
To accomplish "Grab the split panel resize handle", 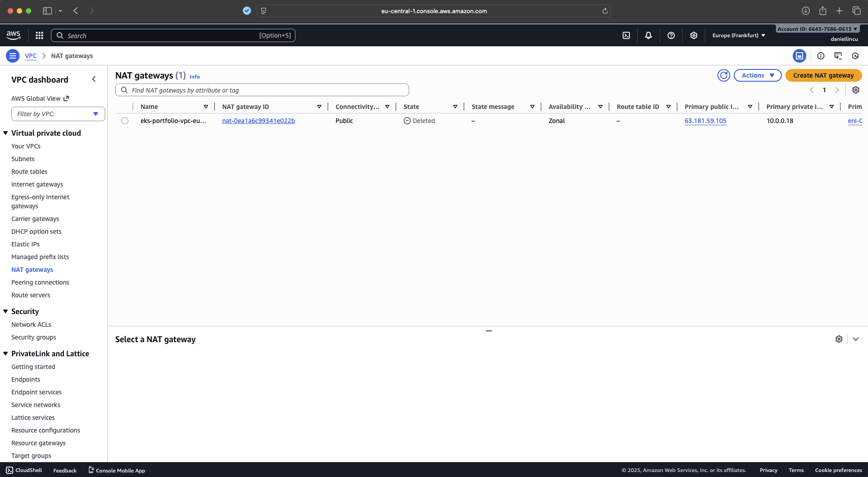I will 488,331.
